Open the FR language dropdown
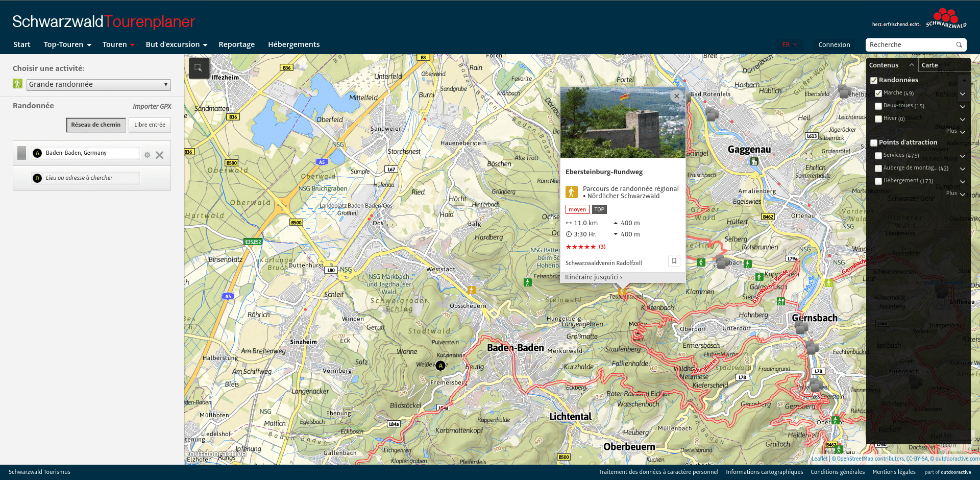 [x=790, y=45]
